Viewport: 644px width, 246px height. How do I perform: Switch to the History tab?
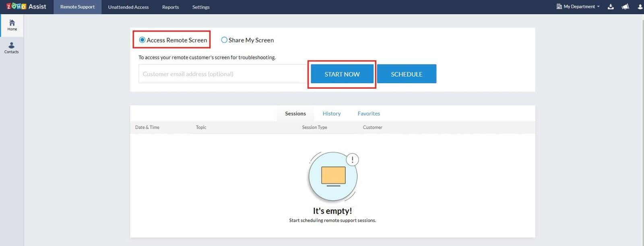(332, 114)
